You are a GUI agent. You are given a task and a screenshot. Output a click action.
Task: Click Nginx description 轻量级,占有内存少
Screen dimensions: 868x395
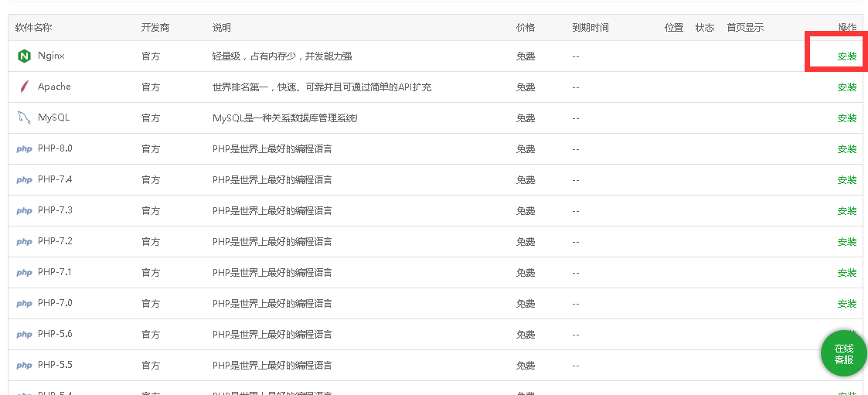tap(282, 56)
